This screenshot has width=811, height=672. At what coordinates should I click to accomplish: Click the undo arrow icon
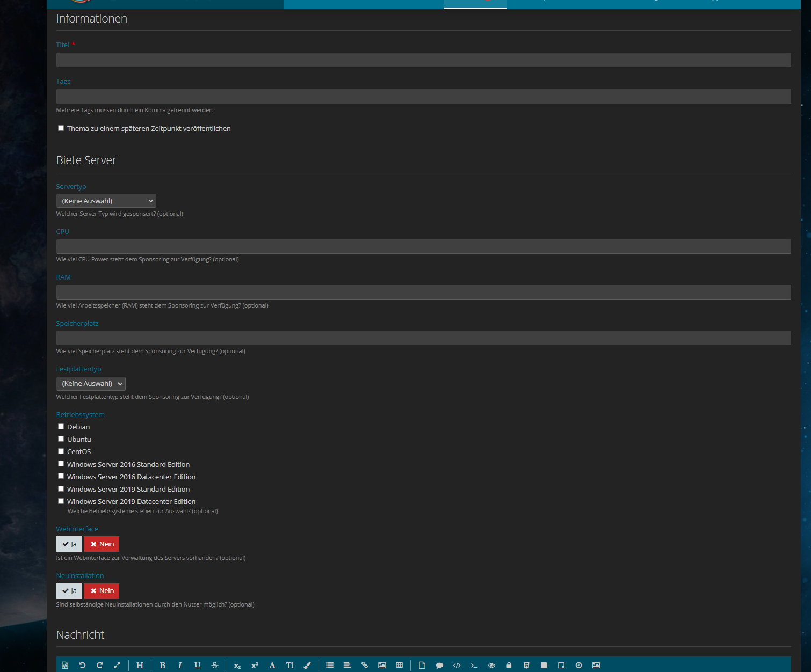tap(82, 665)
